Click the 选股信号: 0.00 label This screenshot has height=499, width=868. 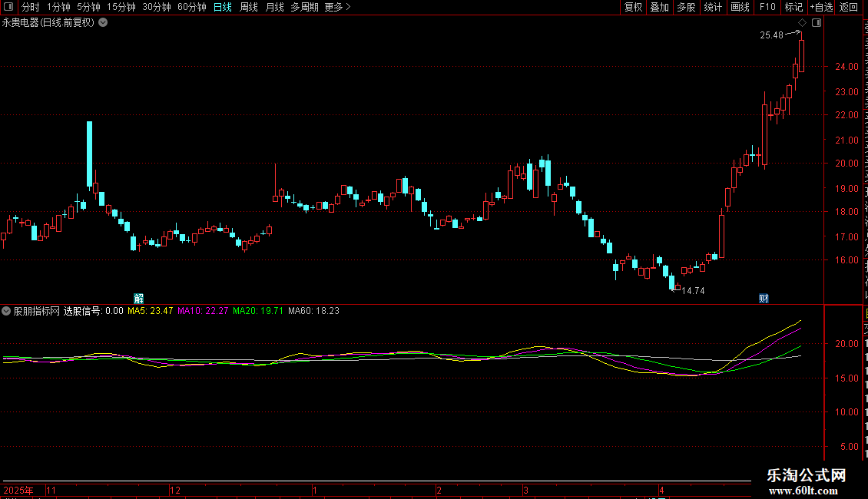pos(94,311)
